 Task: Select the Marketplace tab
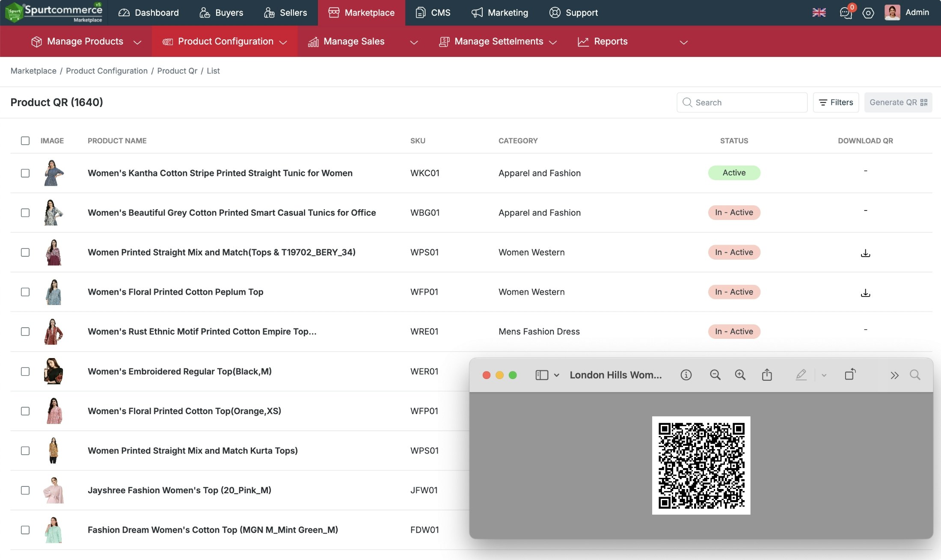[361, 13]
